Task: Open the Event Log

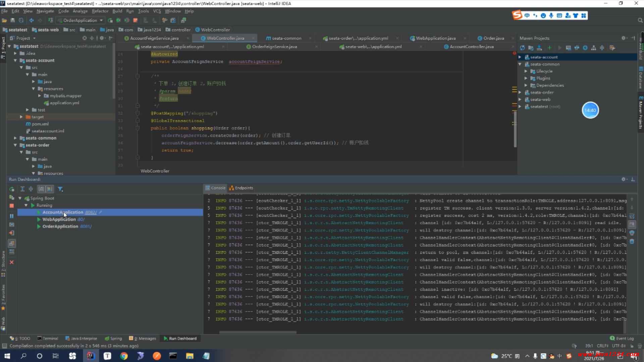Action: 622,339
